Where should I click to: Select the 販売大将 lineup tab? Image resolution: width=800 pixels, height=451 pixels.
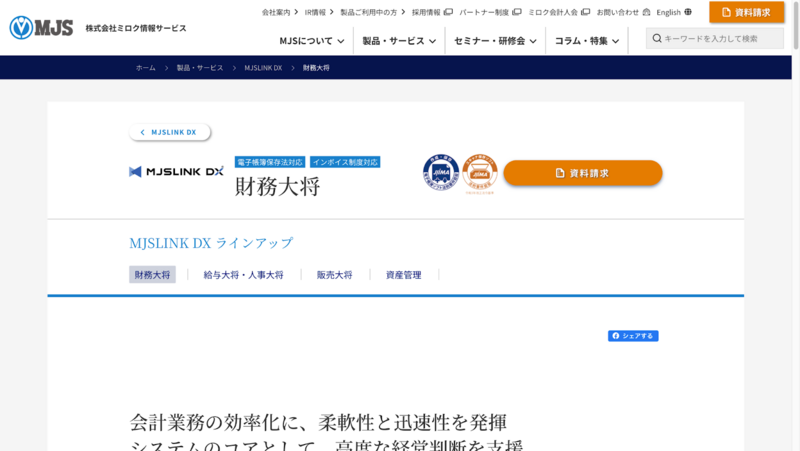click(x=334, y=274)
